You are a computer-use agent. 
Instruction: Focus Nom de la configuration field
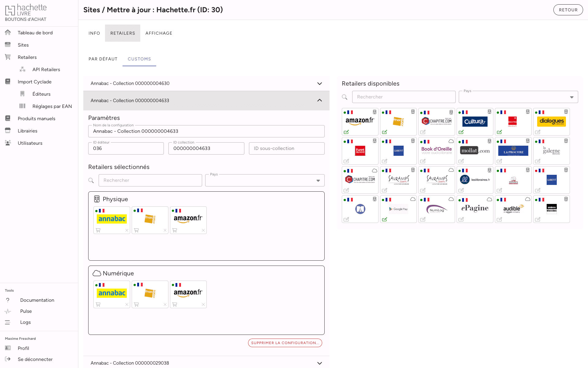tap(206, 131)
